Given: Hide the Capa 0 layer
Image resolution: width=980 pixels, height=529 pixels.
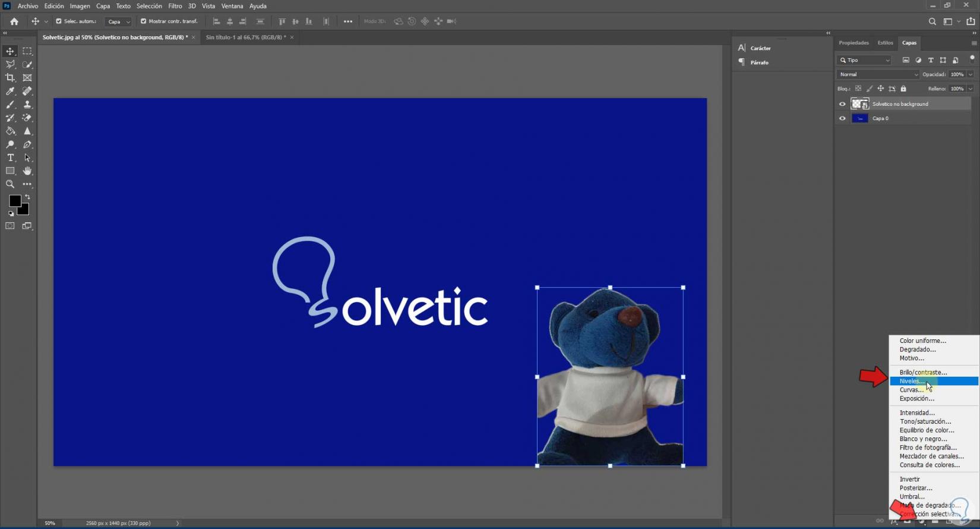Looking at the screenshot, I should (x=842, y=118).
